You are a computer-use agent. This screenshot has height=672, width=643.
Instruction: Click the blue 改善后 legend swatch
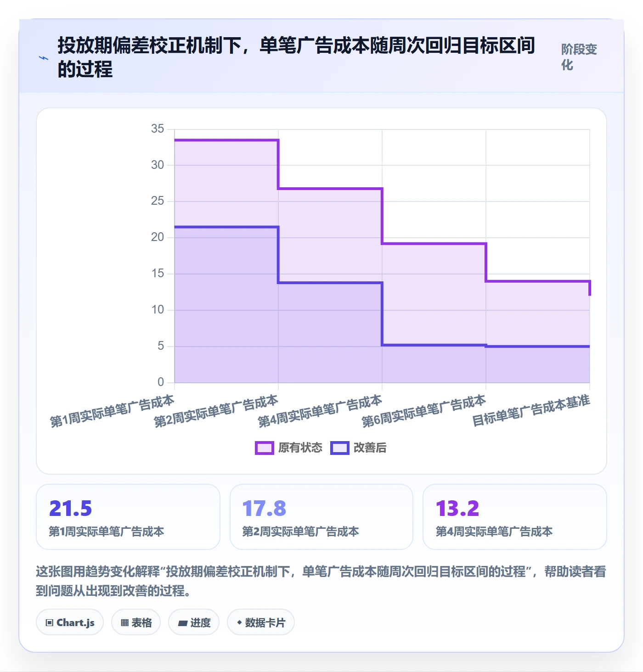tap(340, 448)
